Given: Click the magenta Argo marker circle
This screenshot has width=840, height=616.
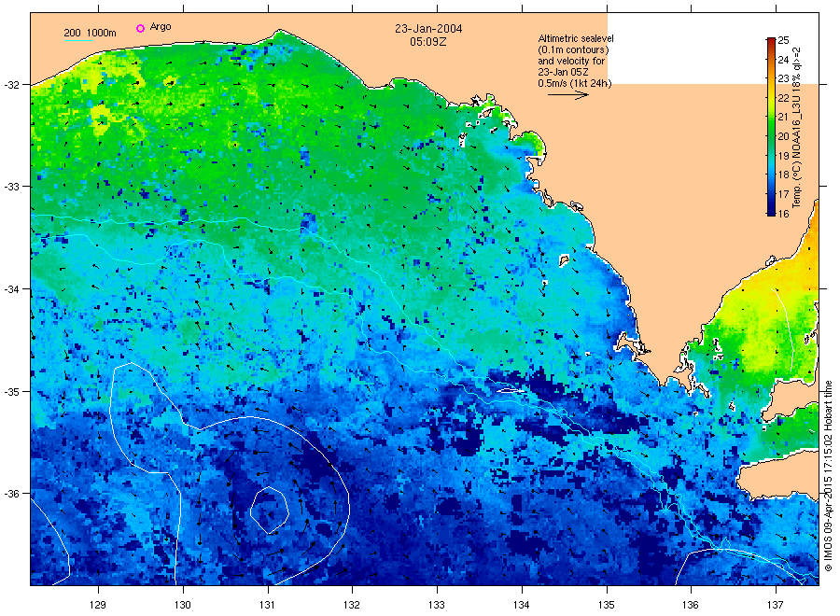Looking at the screenshot, I should click(x=140, y=28).
